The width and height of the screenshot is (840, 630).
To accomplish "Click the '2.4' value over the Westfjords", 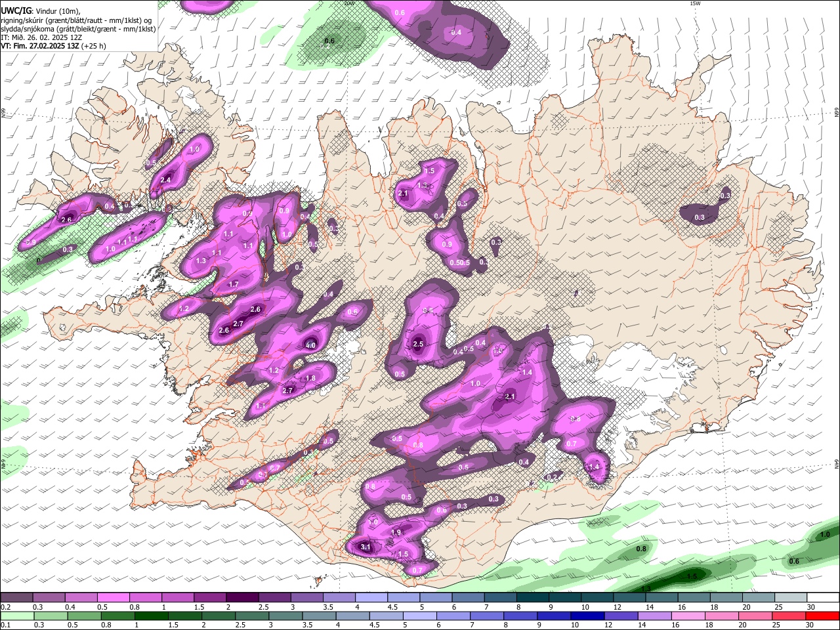I will point(165,180).
